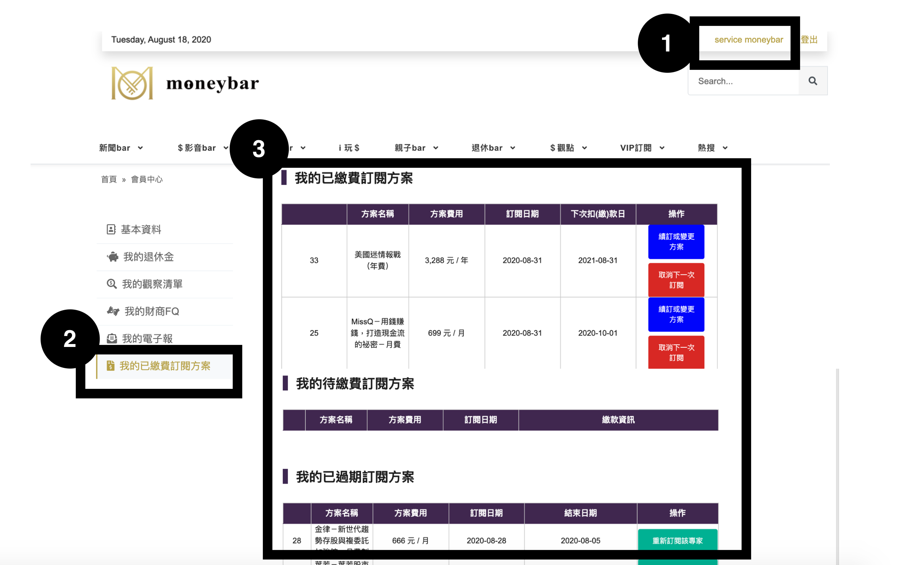The width and height of the screenshot is (924, 565).
Task: Click the 我的待繳費訂閱方案 heading
Action: coord(355,383)
